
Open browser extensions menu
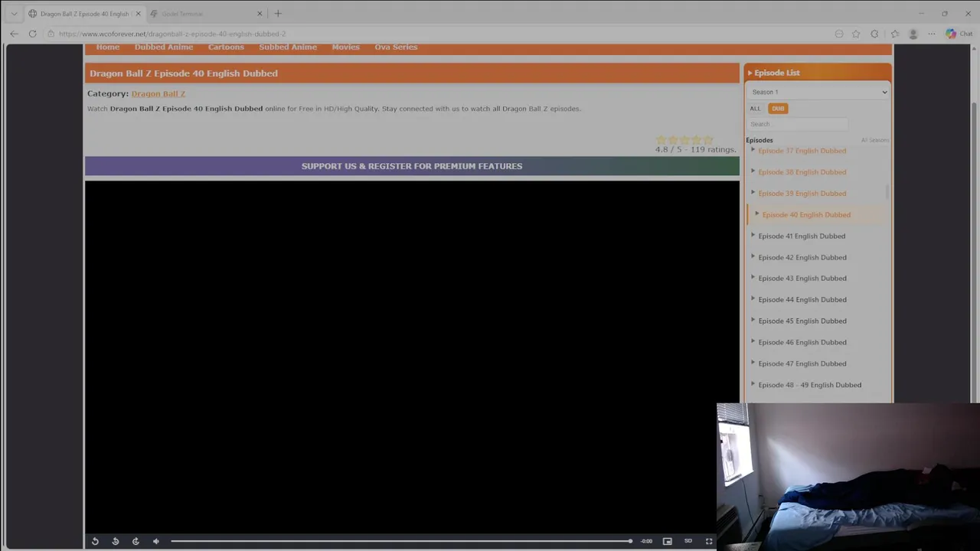pos(874,34)
